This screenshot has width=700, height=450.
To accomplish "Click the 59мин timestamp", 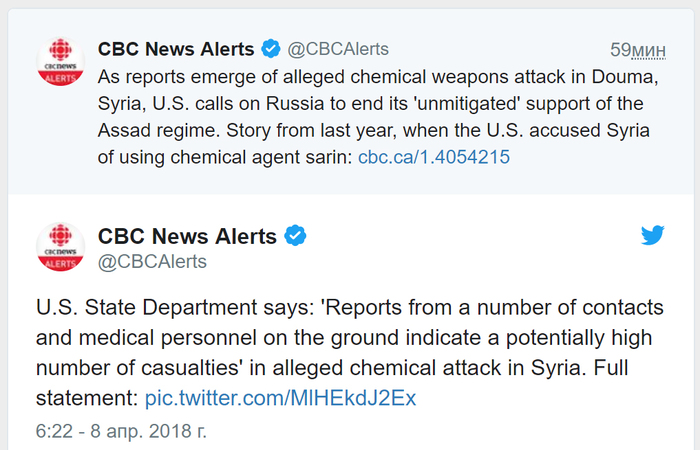I will [638, 49].
